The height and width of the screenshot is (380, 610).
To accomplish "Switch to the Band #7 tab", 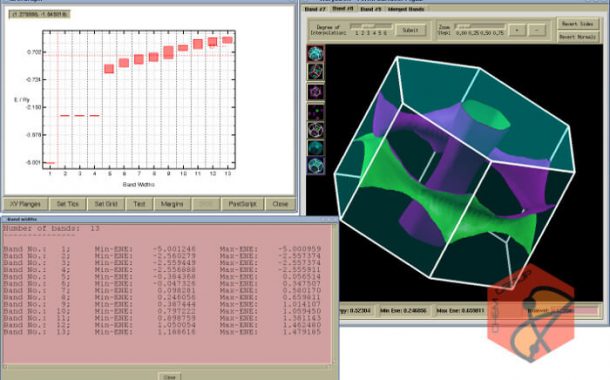I will [315, 9].
